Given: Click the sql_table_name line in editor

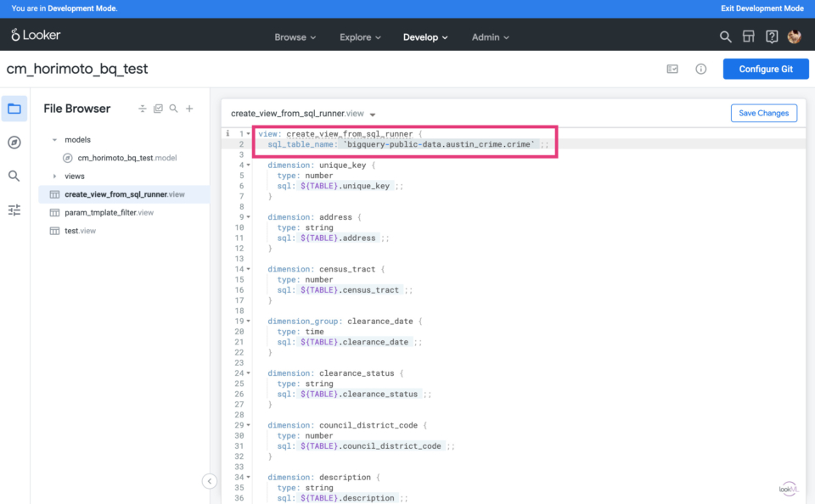Looking at the screenshot, I should point(408,144).
